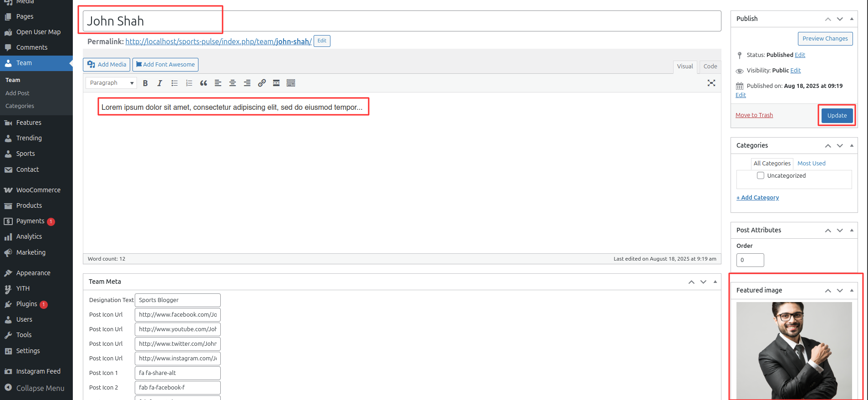Toggle the toolbar kitchen sink icon
Image resolution: width=868 pixels, height=400 pixels.
[x=291, y=83]
